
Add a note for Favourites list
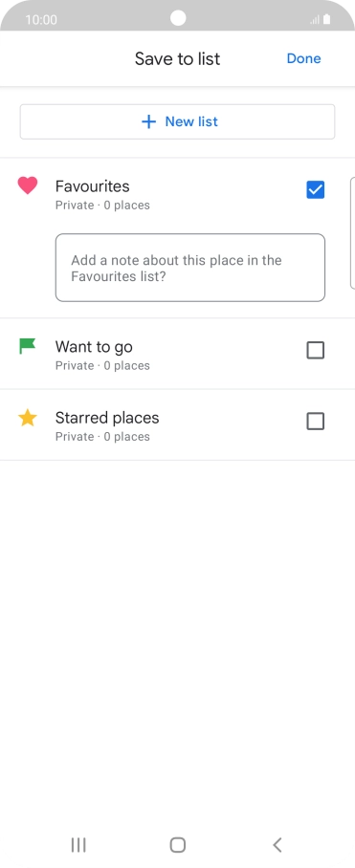(x=190, y=268)
